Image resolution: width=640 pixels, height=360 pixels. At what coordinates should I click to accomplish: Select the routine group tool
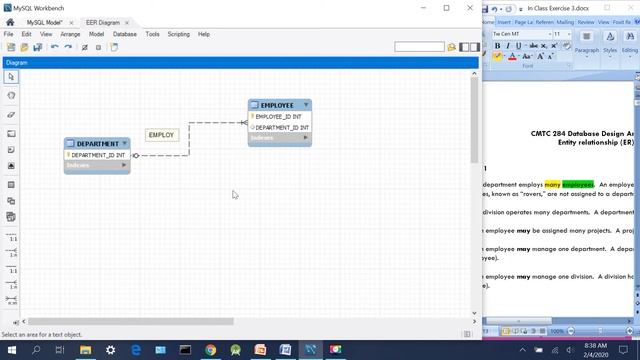(11, 217)
